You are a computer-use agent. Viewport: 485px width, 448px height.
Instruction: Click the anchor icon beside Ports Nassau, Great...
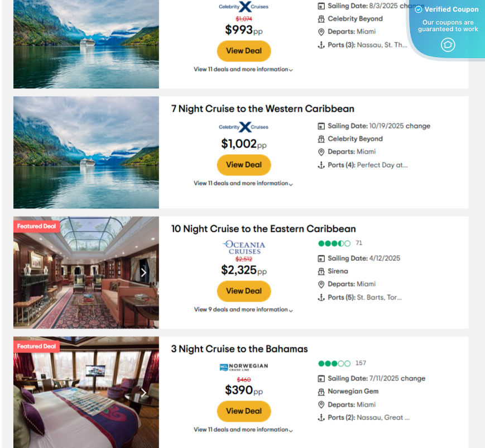click(321, 417)
